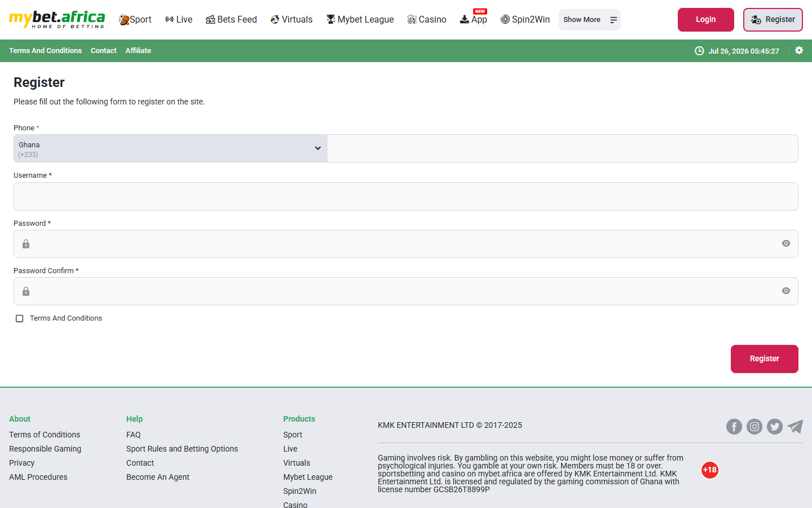Go to Live betting
Screen dimensions: 812x508
click(x=178, y=20)
